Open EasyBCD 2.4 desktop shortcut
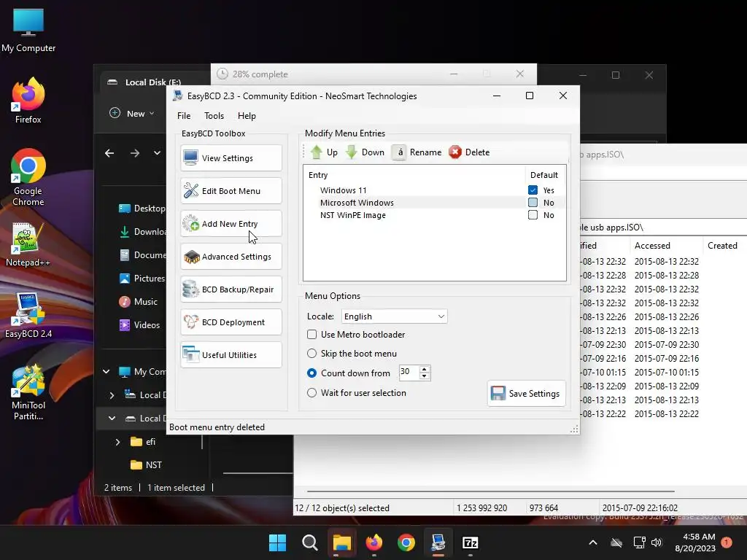 [28, 315]
